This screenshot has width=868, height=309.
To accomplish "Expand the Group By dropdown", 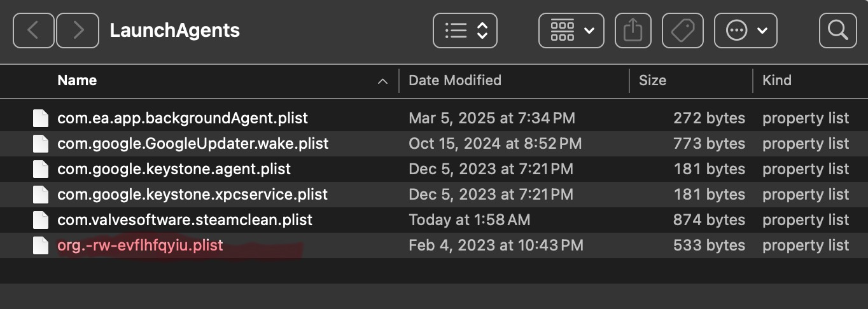I will point(571,31).
